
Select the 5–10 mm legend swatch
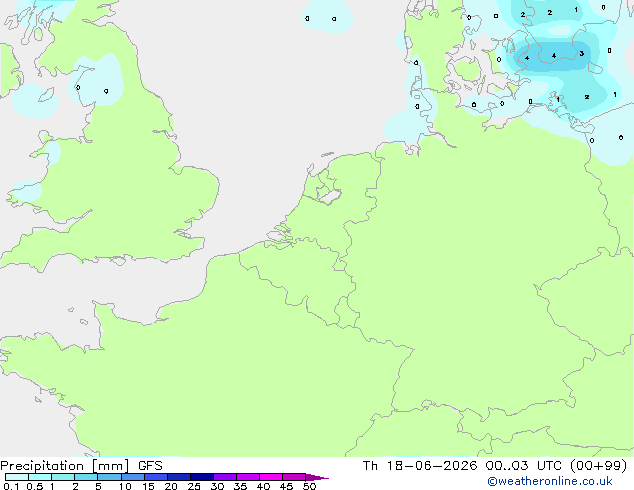click(109, 477)
